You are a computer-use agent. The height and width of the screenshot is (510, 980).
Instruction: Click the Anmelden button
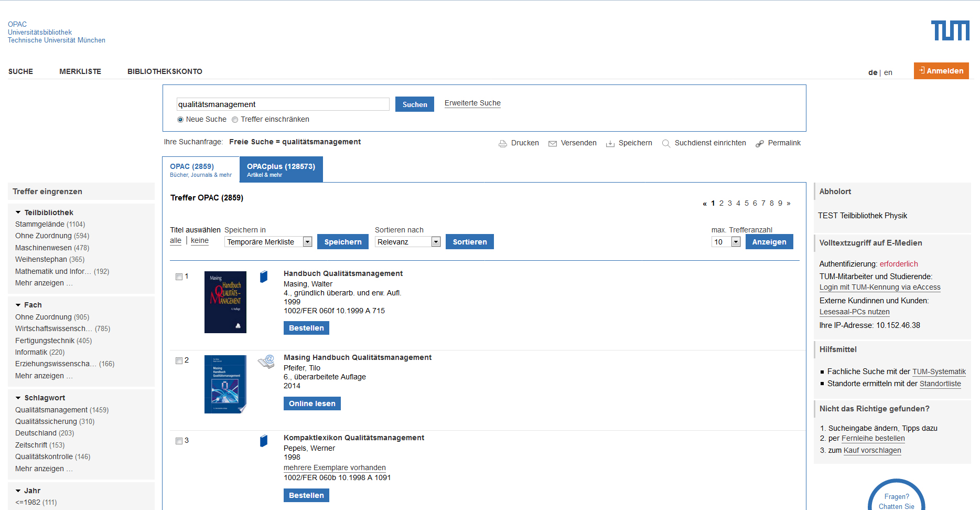click(941, 71)
